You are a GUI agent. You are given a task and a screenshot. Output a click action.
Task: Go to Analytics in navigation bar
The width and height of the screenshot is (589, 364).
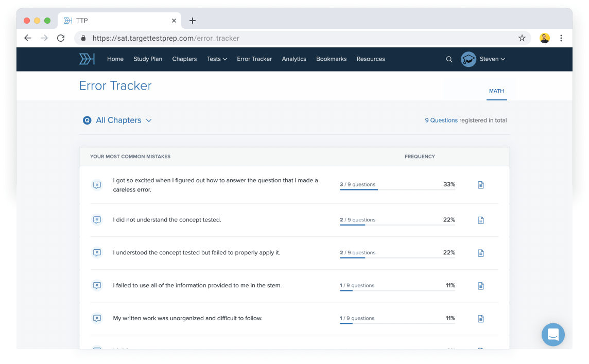coord(294,59)
